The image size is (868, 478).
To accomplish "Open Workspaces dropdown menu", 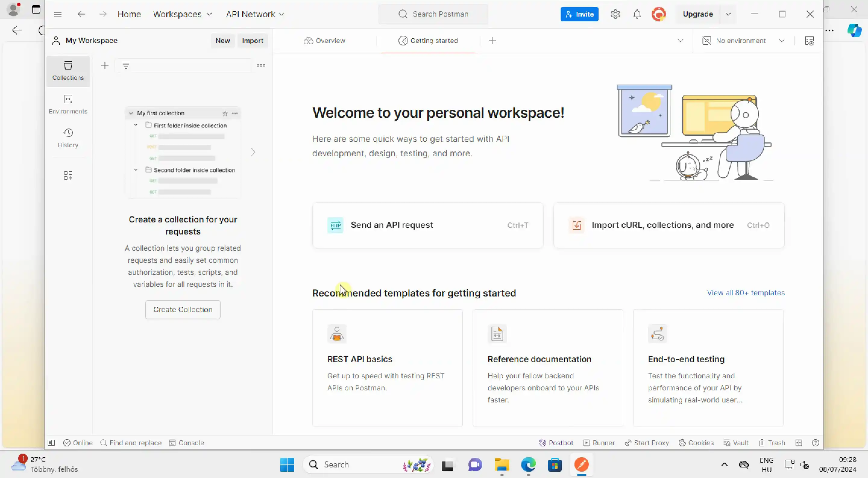I will pos(181,14).
